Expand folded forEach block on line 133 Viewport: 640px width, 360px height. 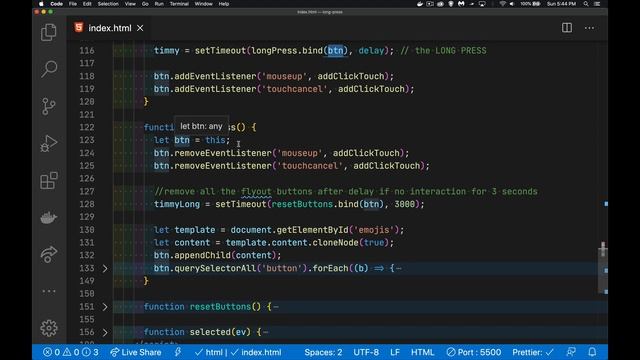click(105, 268)
